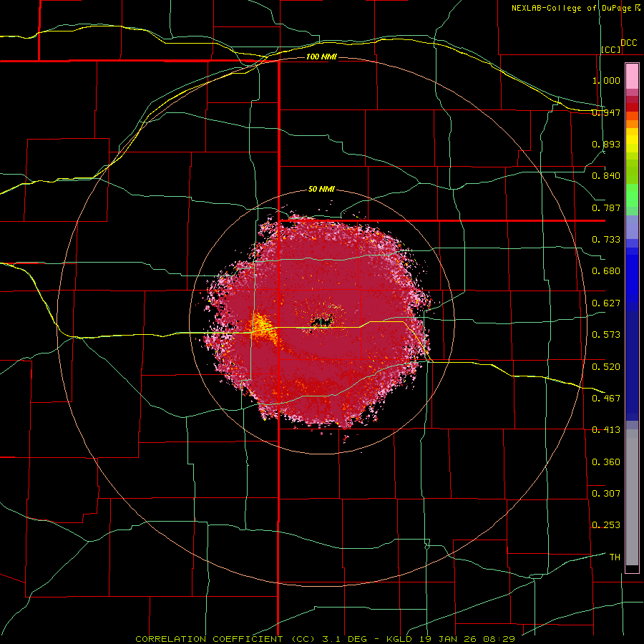The width and height of the screenshot is (644, 644).
Task: Click the 0.467 scale value
Action: (x=606, y=399)
